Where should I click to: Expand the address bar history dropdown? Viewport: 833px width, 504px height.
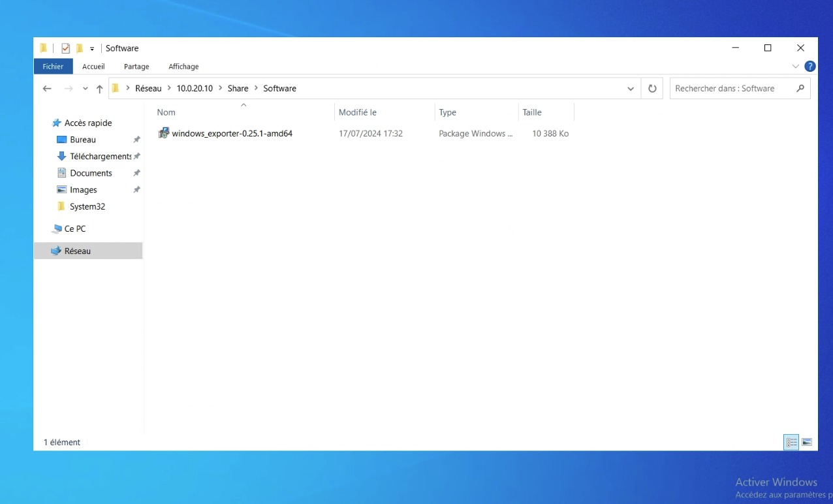click(630, 89)
